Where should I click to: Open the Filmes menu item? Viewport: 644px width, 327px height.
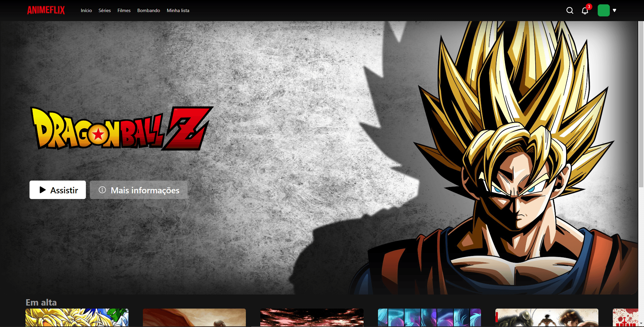tap(124, 10)
